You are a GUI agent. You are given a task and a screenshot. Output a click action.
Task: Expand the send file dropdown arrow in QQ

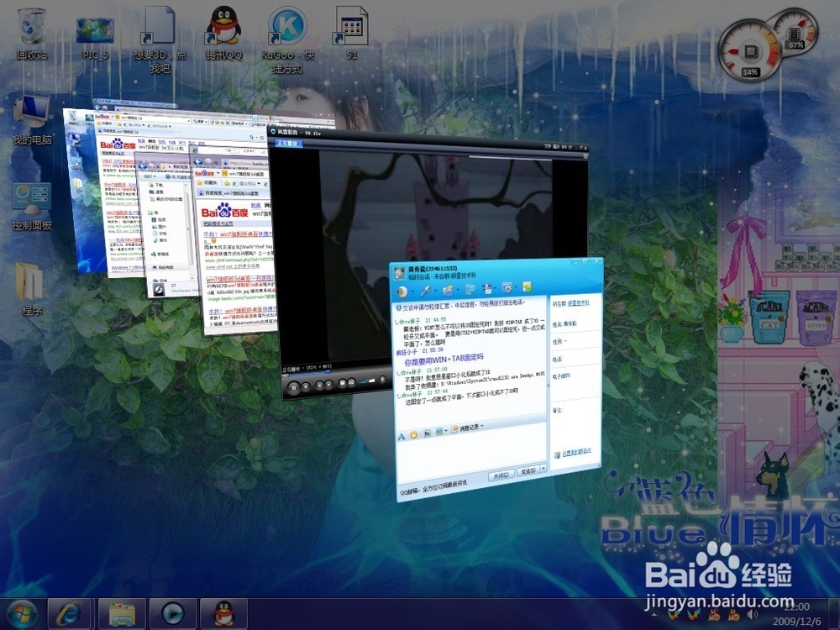[458, 289]
